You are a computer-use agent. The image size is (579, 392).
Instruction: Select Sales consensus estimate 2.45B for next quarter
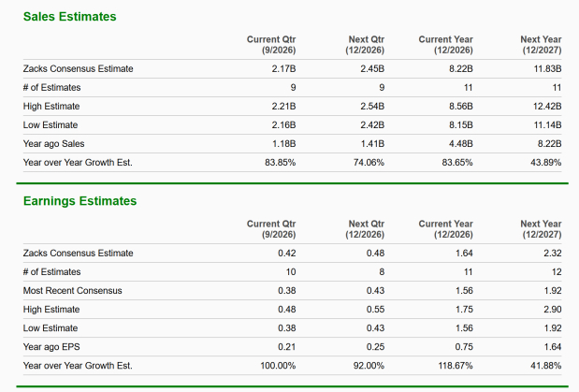tap(372, 68)
